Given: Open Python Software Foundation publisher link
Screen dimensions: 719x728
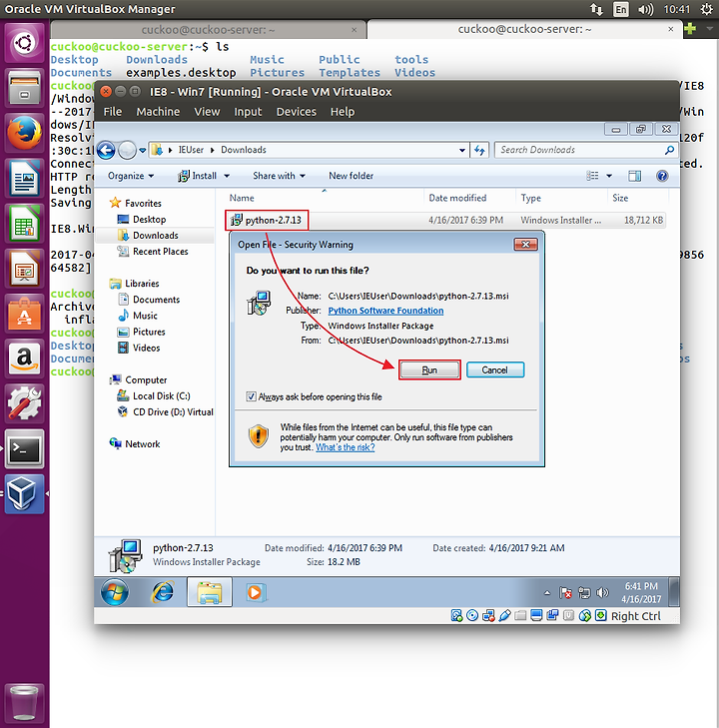Looking at the screenshot, I should click(x=385, y=311).
